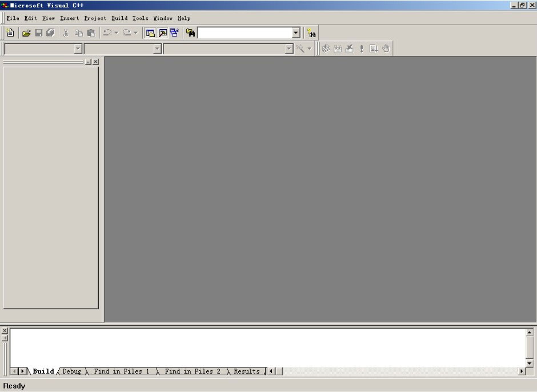Open the Undo history dropdown arrow
This screenshot has height=392, width=537.
point(117,33)
